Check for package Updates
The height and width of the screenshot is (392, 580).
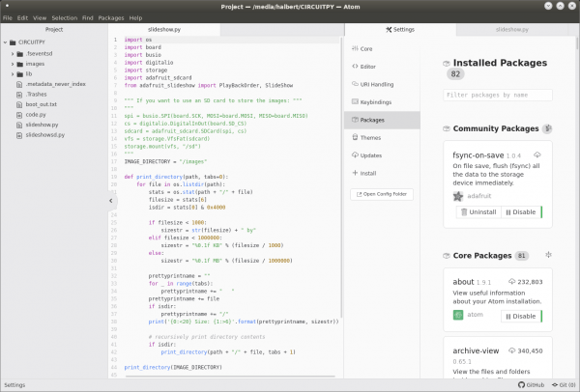[370, 155]
